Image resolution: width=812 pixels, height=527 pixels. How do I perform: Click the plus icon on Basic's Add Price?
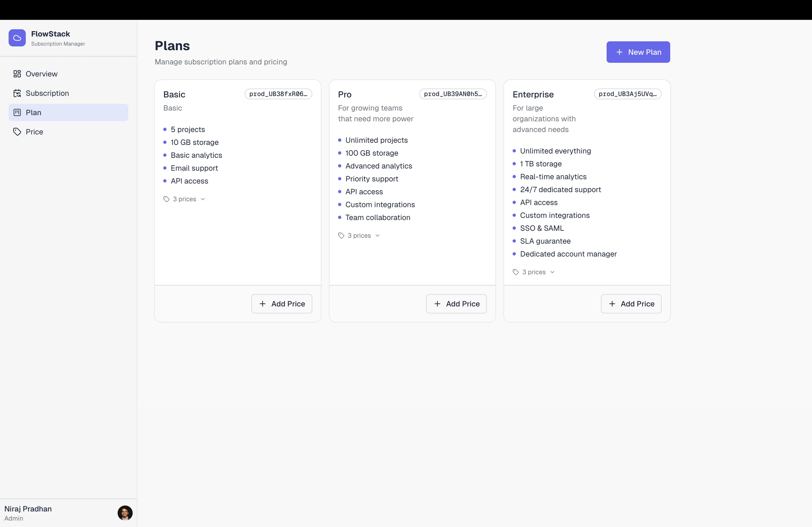pos(263,303)
